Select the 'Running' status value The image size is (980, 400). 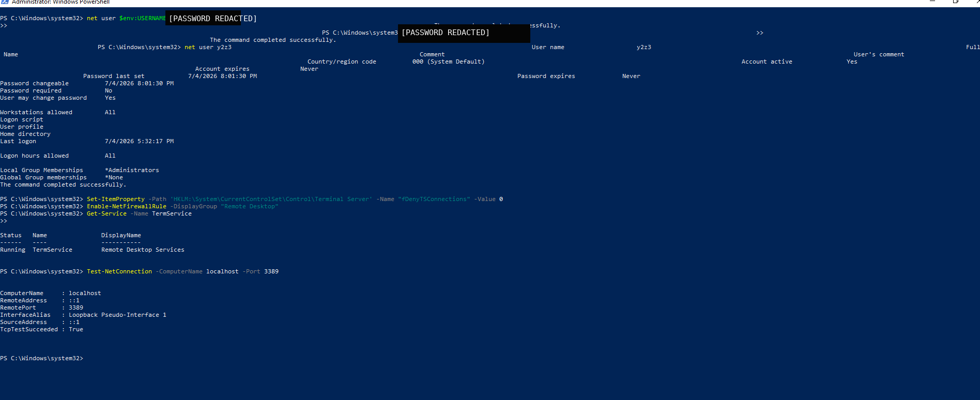[12, 250]
